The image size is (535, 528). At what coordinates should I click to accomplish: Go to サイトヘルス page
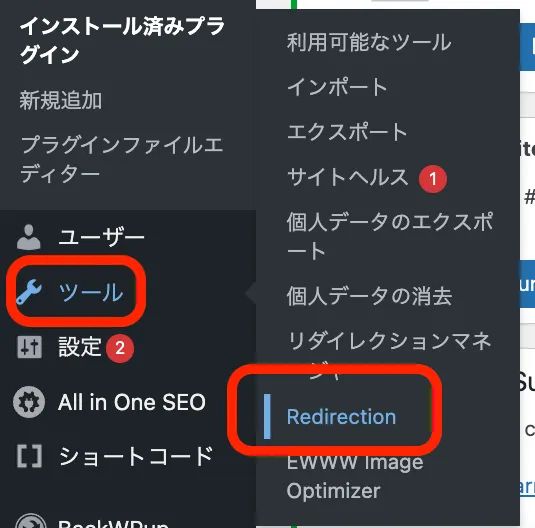tap(348, 177)
